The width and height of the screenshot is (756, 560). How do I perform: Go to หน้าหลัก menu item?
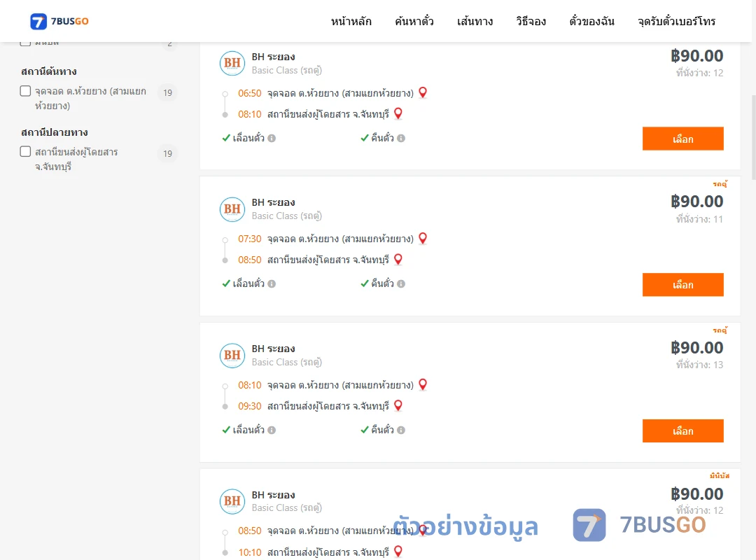[x=351, y=21]
